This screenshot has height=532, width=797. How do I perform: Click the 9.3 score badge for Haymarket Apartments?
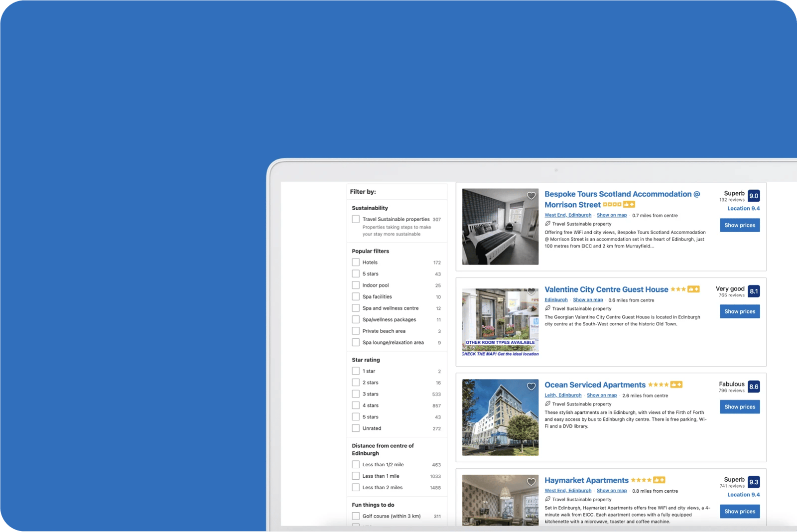coord(754,482)
